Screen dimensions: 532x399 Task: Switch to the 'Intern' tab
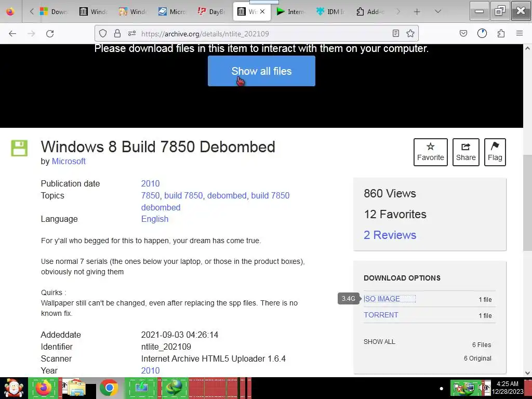290,11
